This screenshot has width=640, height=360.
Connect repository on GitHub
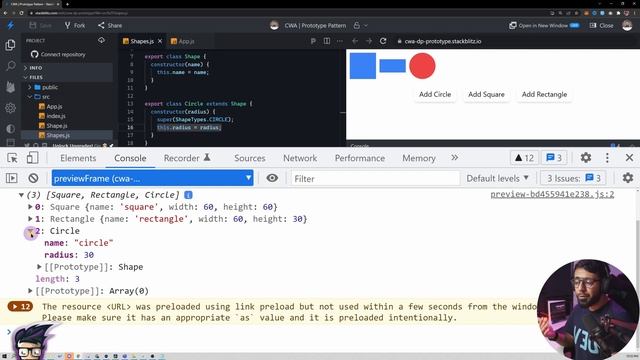point(58,54)
